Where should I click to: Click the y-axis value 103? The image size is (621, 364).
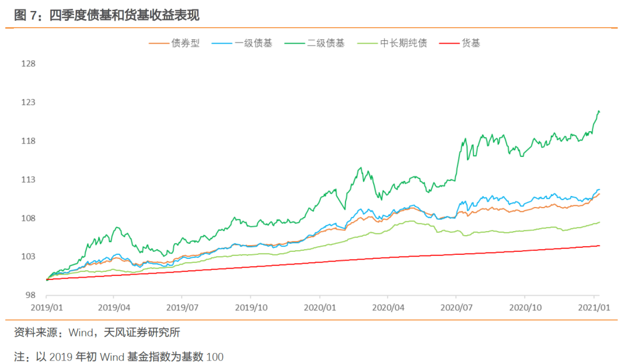[28, 256]
